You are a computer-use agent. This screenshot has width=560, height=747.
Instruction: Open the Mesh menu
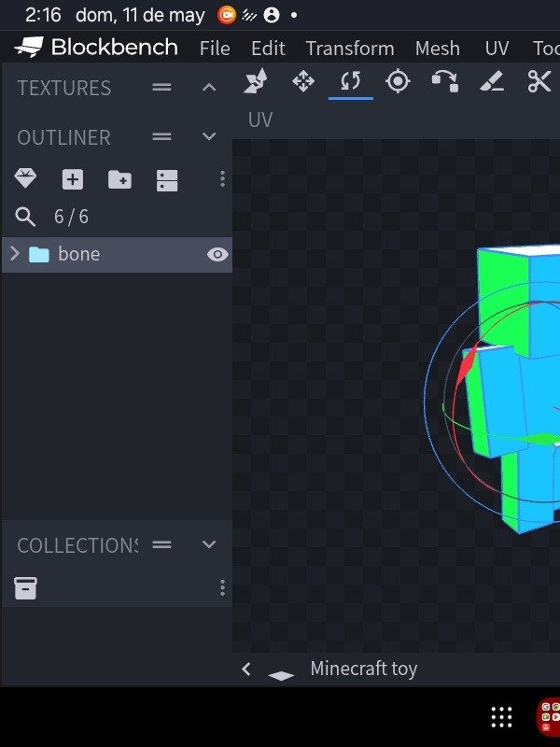click(x=437, y=49)
